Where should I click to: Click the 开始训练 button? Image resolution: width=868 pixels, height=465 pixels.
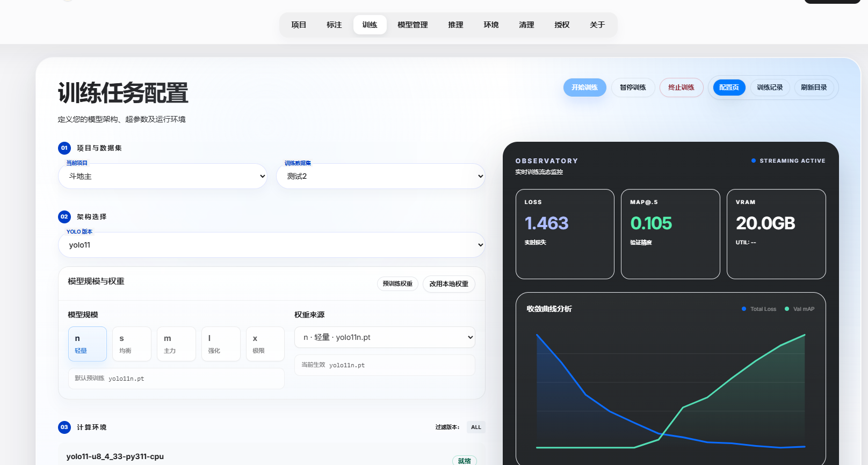(x=584, y=88)
